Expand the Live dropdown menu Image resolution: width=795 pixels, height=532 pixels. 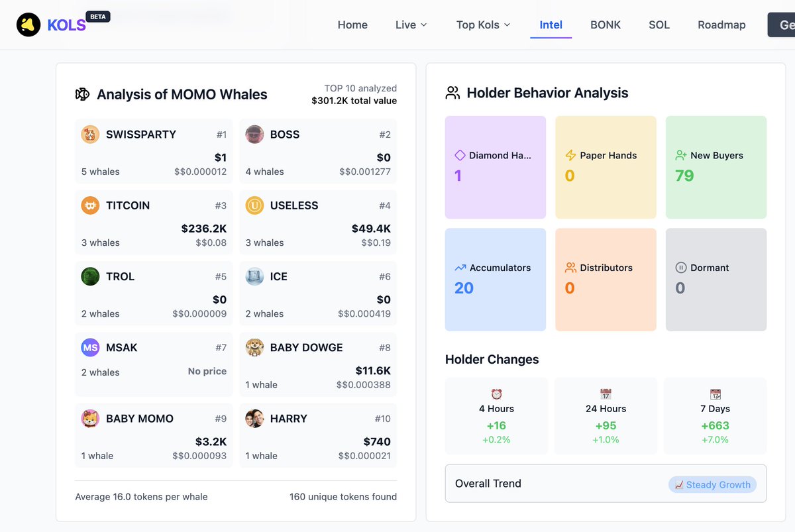tap(411, 25)
